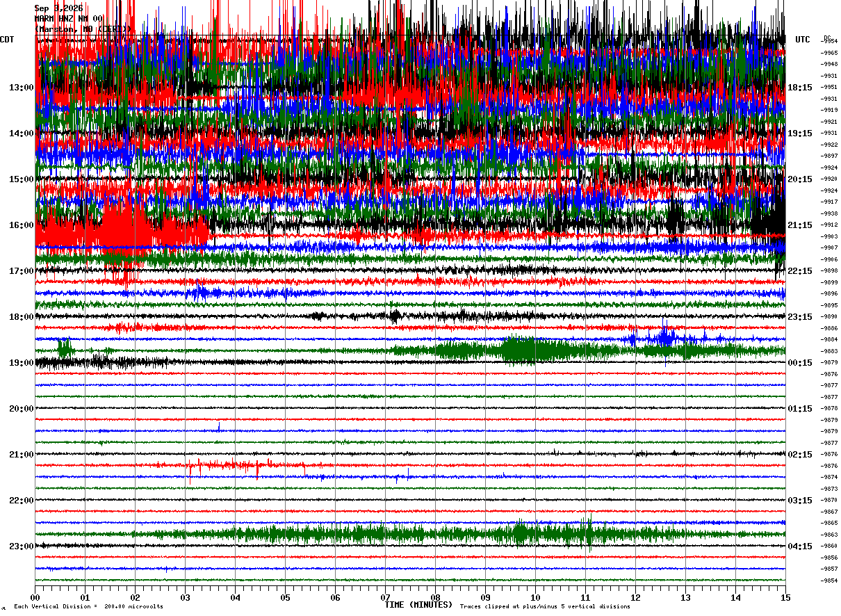Select the MARM HNZ NM 00 station label
Viewport: 841px width, 616px height.
pyautogui.click(x=69, y=19)
